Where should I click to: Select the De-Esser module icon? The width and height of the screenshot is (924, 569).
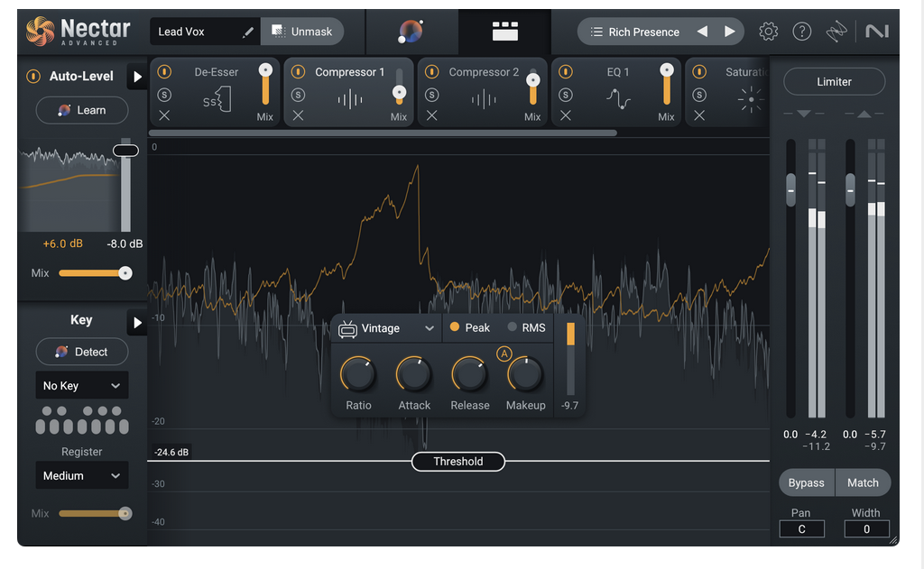click(217, 99)
